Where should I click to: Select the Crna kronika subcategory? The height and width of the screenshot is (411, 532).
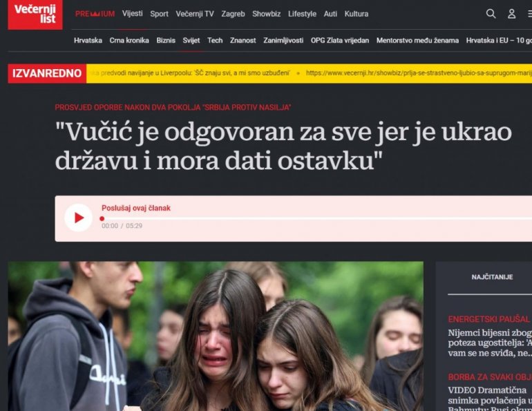[x=129, y=40]
